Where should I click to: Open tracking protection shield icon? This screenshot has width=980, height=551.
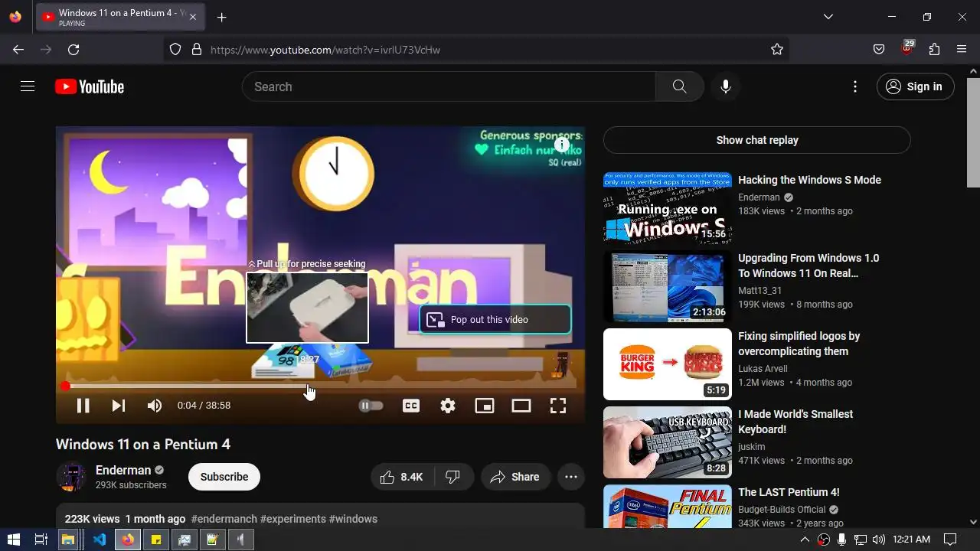coord(175,50)
